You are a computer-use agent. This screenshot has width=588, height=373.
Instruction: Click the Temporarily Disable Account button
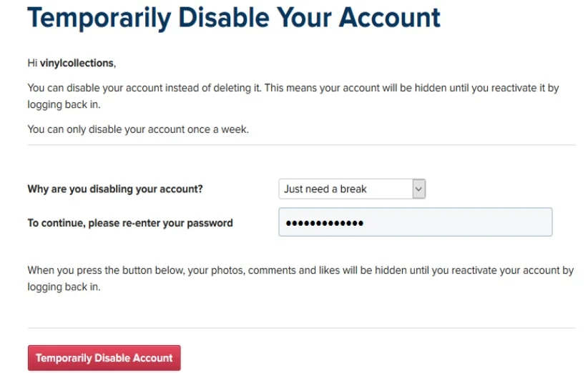point(104,358)
